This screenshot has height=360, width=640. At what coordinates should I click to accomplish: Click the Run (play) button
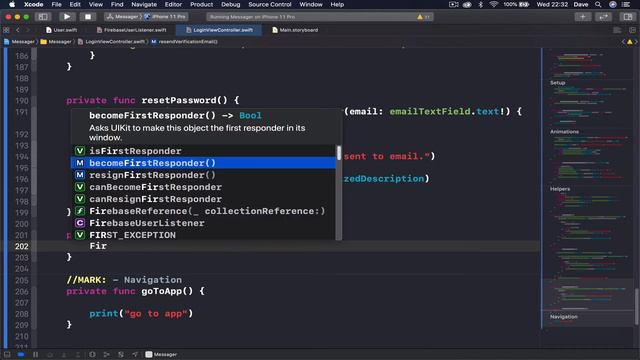(67, 17)
